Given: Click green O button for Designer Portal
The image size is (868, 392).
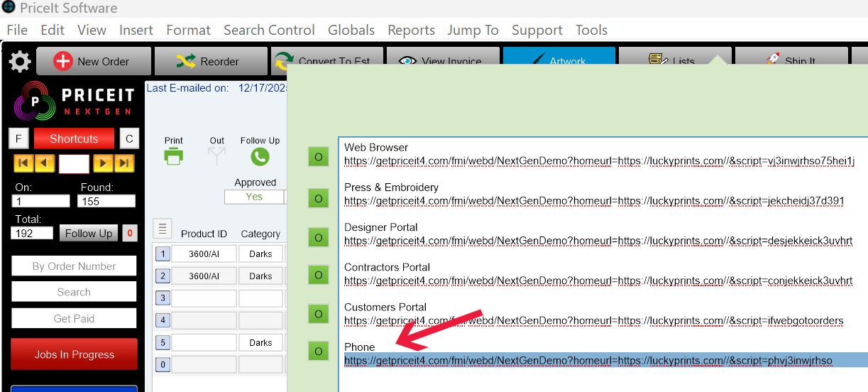Looking at the screenshot, I should click(x=318, y=237).
